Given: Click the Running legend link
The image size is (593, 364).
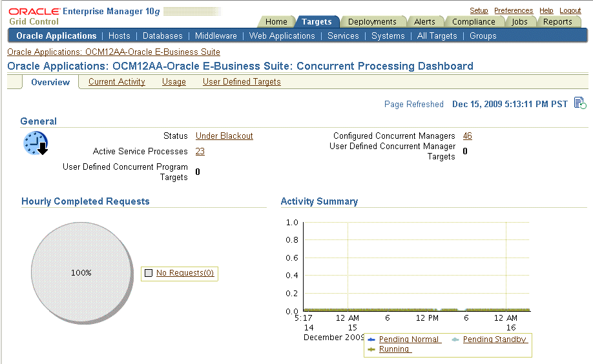Looking at the screenshot, I should 395,349.
